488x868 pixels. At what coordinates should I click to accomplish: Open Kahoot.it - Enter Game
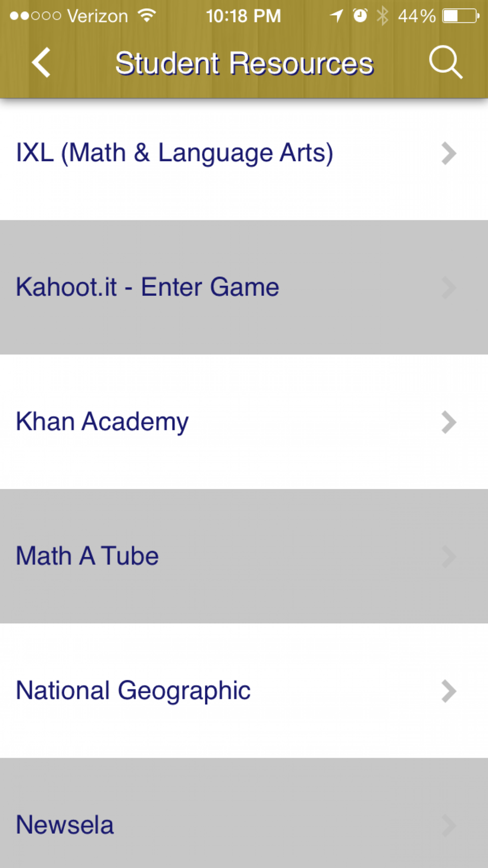pyautogui.click(x=244, y=287)
